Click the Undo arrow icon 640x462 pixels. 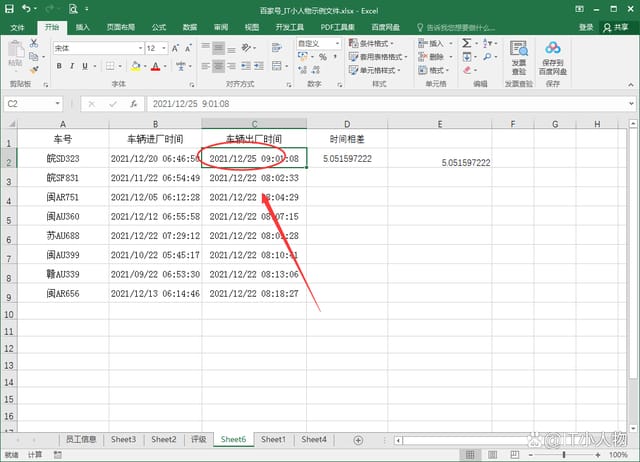(x=25, y=10)
